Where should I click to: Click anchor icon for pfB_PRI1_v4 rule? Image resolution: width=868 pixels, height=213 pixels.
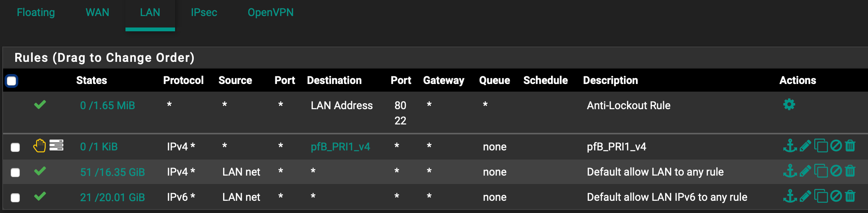click(x=790, y=146)
